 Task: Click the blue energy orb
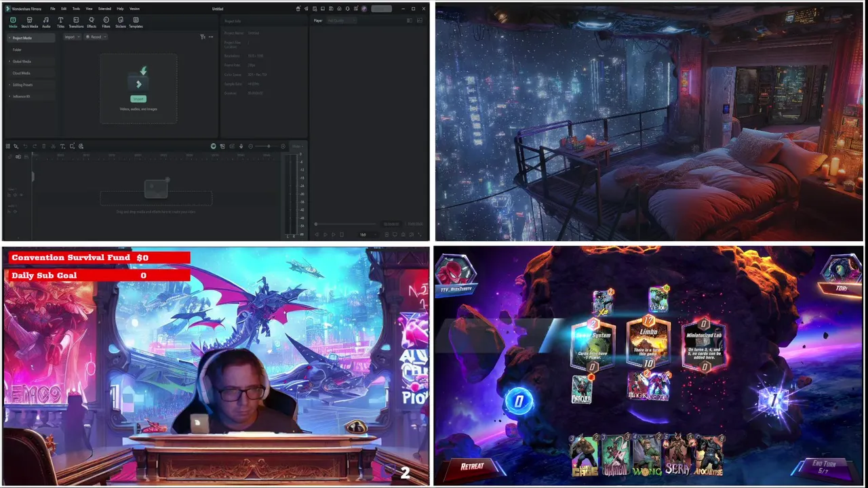(x=519, y=401)
